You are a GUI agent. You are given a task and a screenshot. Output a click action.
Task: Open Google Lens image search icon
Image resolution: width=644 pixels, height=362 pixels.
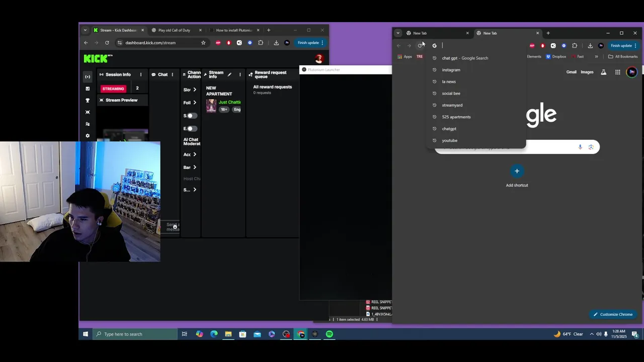pos(591,147)
